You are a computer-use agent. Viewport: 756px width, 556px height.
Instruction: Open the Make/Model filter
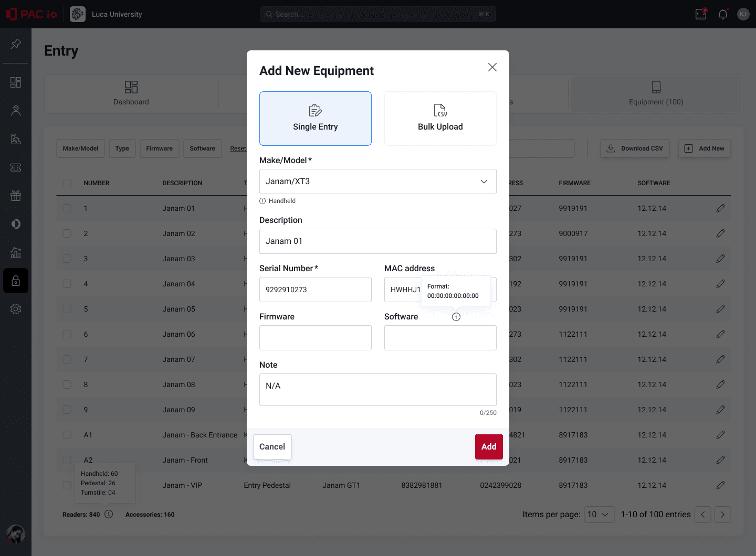[80, 148]
